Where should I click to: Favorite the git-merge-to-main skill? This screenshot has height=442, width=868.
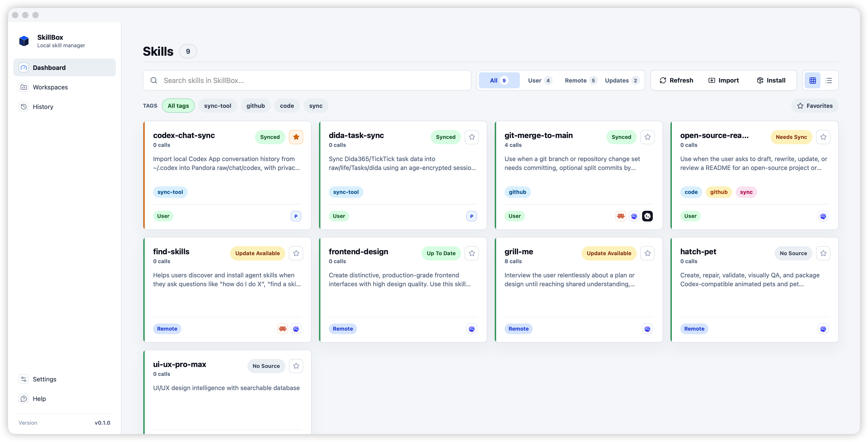click(647, 137)
